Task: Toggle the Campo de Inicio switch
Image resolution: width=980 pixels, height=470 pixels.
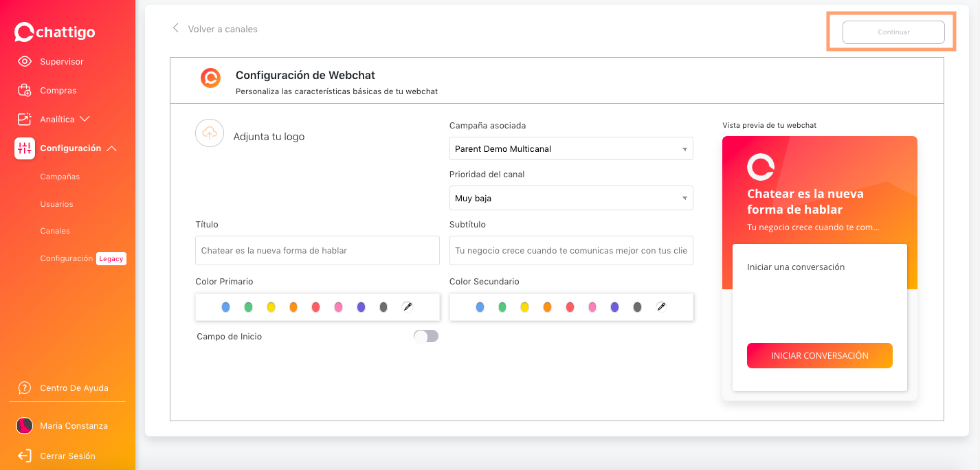Action: 425,336
